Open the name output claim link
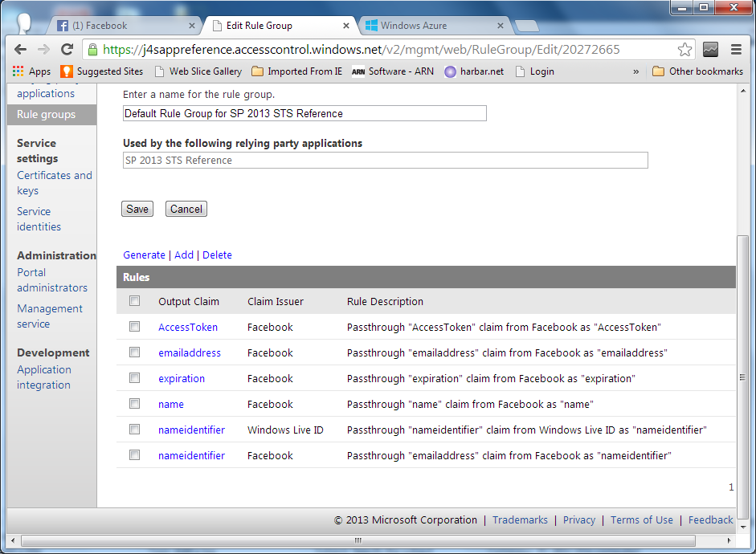Viewport: 756px width, 554px height. point(171,404)
